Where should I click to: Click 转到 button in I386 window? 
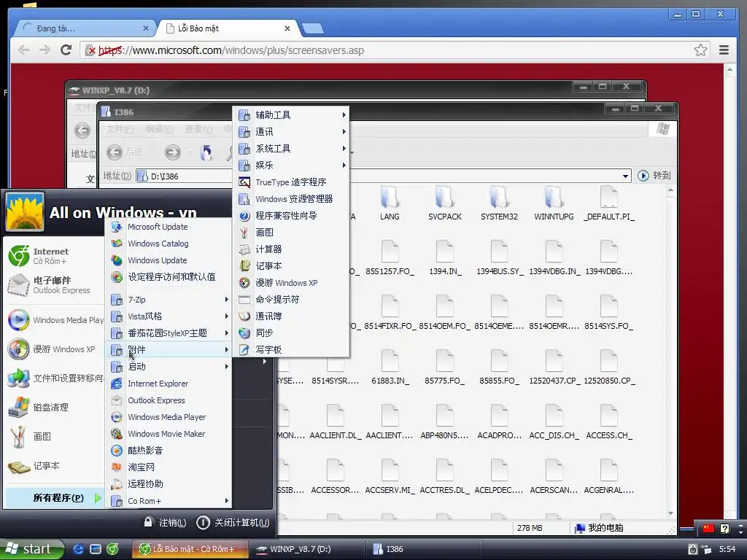click(x=654, y=176)
